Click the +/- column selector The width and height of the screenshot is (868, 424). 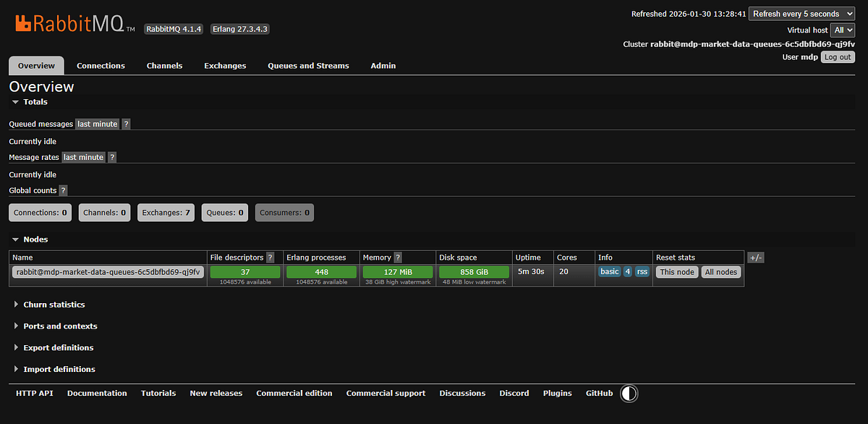tap(755, 258)
